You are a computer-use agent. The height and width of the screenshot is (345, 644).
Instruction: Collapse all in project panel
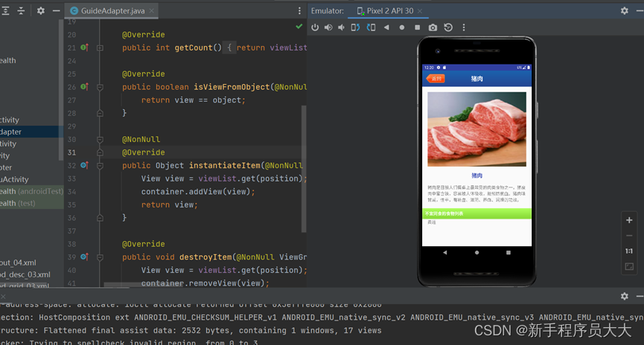(x=21, y=10)
